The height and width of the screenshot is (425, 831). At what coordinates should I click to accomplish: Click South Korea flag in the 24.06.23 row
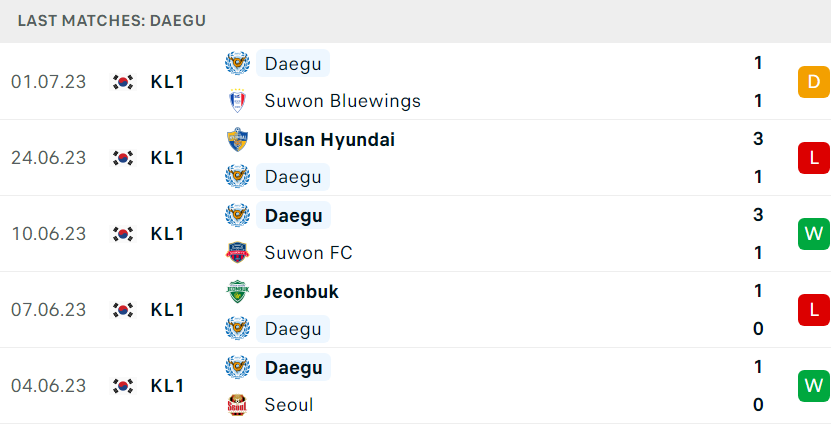click(123, 158)
